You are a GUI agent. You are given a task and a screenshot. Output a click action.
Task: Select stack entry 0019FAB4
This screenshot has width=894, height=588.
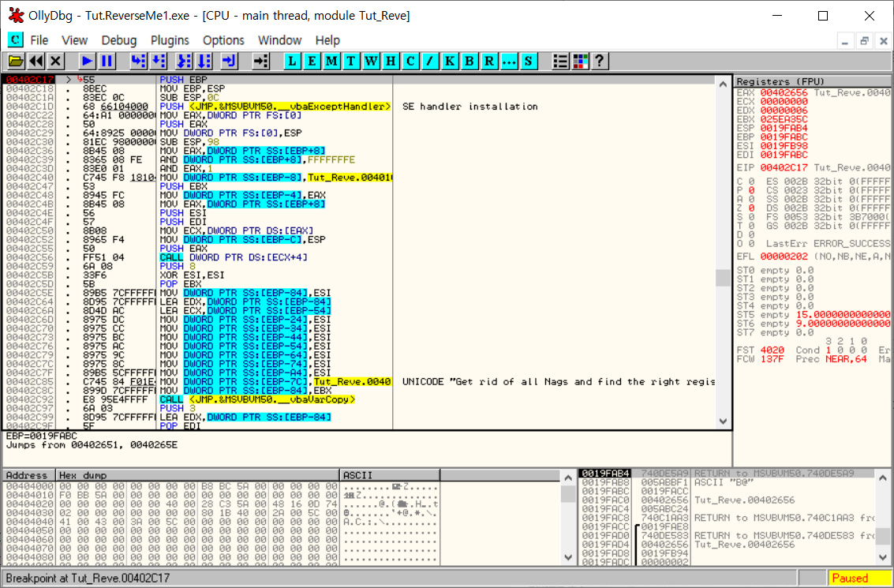(x=727, y=474)
